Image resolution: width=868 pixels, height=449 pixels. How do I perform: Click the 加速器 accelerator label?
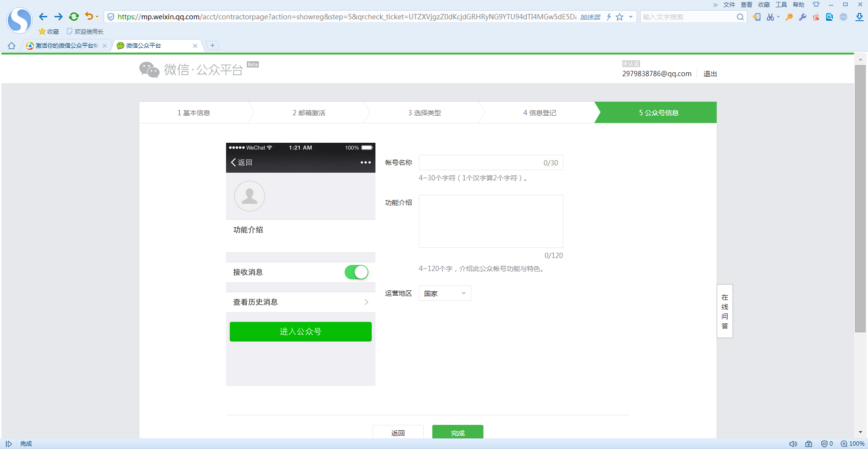click(x=590, y=17)
